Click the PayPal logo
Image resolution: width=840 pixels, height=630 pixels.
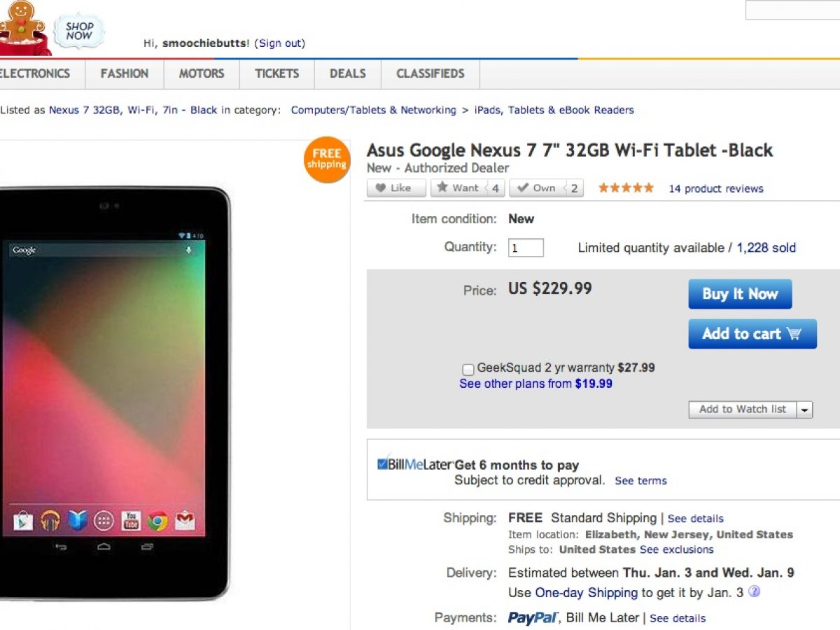pos(533,617)
